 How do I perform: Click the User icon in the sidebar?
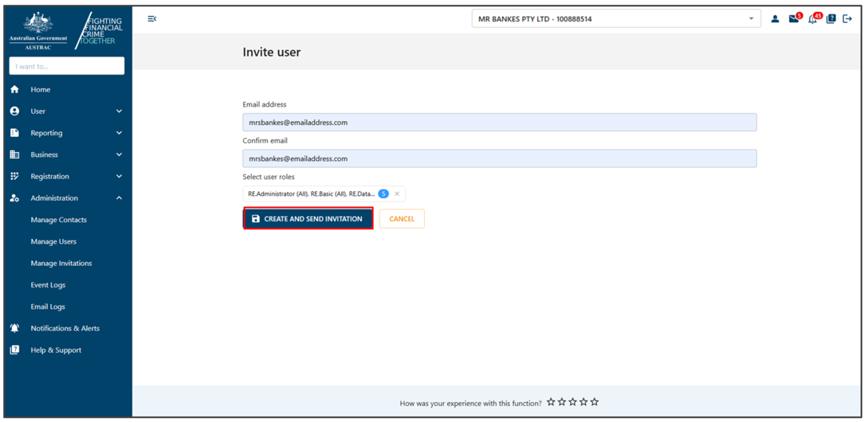click(x=15, y=111)
